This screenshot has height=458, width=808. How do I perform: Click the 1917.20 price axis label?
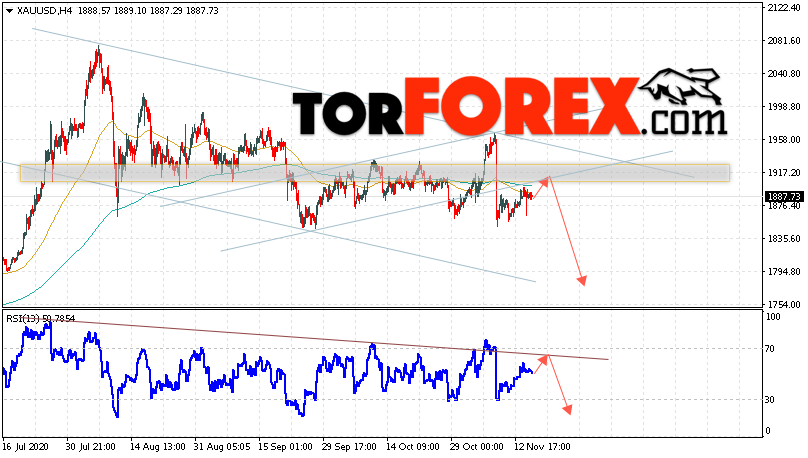pos(783,173)
